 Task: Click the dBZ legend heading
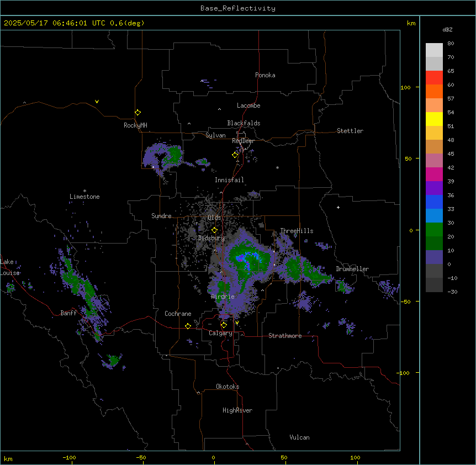click(x=447, y=29)
